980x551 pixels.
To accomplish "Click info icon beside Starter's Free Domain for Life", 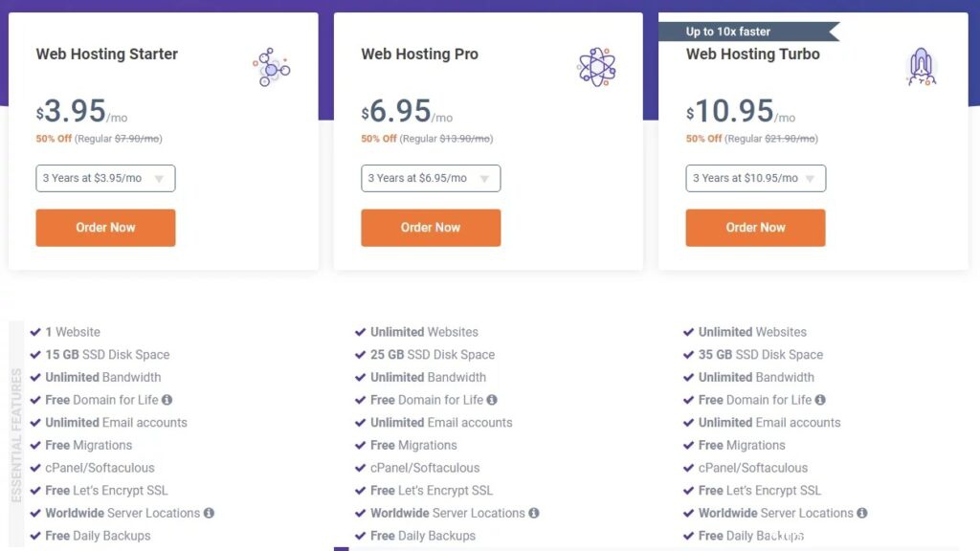I will click(x=167, y=400).
